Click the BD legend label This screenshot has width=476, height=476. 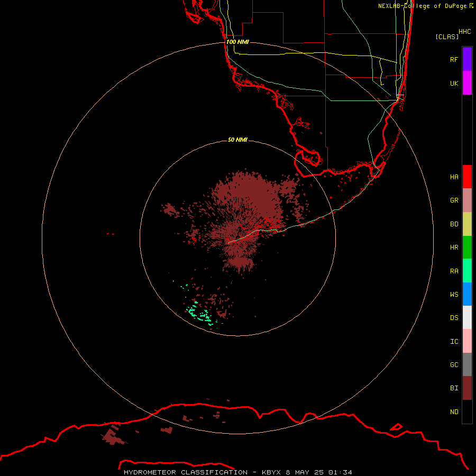(454, 224)
